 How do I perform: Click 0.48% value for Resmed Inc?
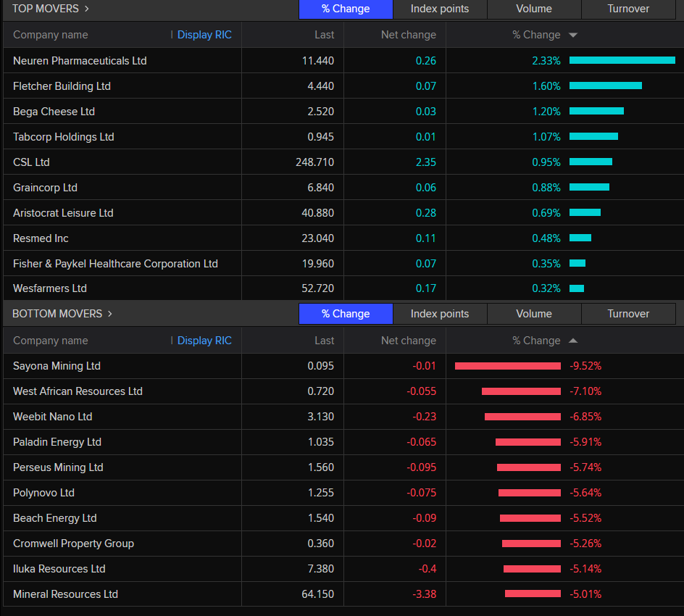[x=546, y=238]
